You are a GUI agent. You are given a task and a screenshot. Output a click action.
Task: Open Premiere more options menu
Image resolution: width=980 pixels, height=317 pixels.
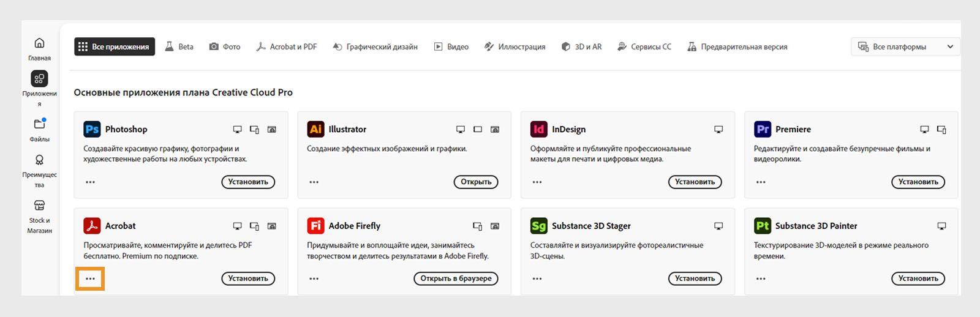pos(761,182)
